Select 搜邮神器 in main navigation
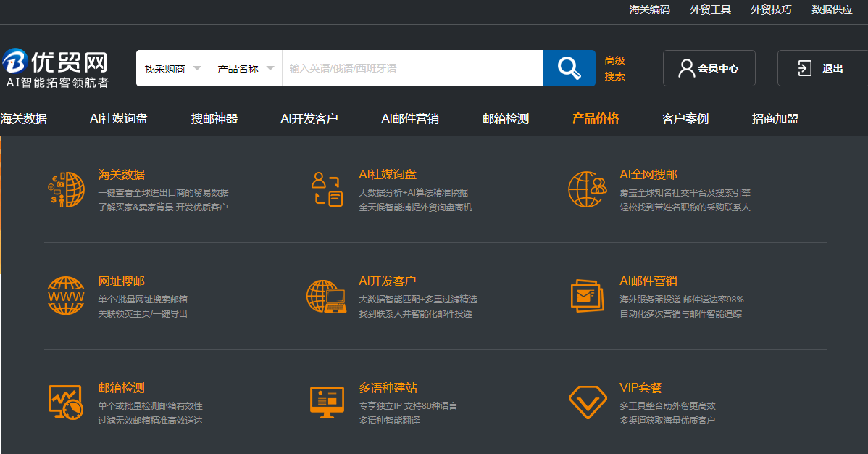 [x=214, y=119]
